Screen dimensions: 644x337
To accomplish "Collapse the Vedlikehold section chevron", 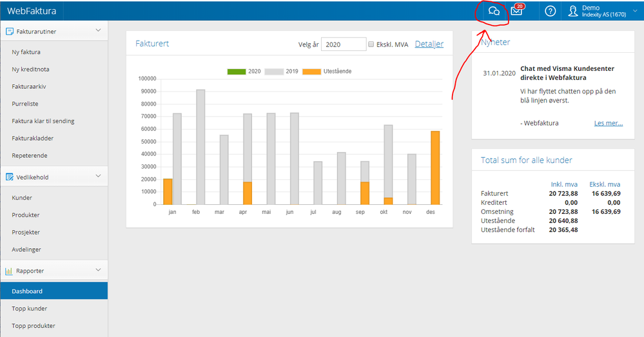I will (98, 176).
